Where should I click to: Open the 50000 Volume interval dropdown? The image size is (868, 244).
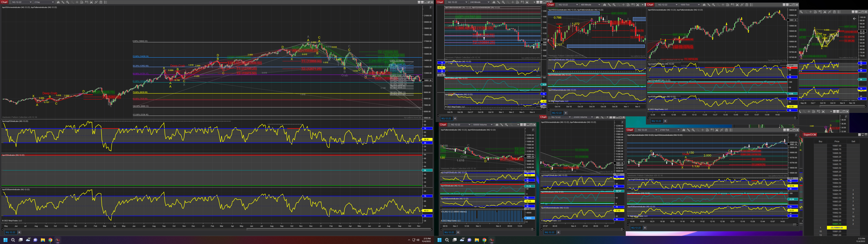coord(483,125)
